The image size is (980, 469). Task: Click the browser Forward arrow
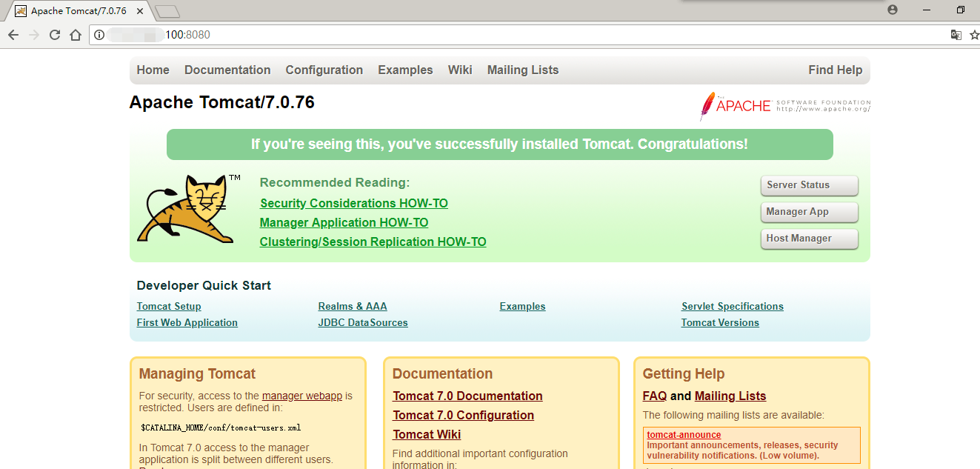pyautogui.click(x=34, y=35)
